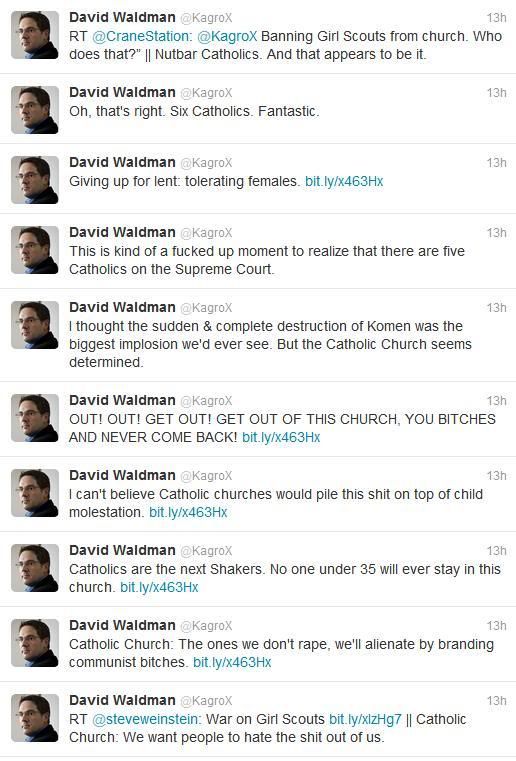
Task: Open bit.ly link in 'Giving up for lent' tweet
Action: (344, 182)
